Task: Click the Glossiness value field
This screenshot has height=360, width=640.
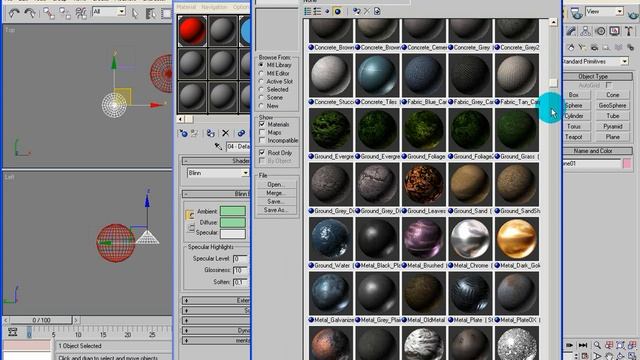Action: pos(240,270)
